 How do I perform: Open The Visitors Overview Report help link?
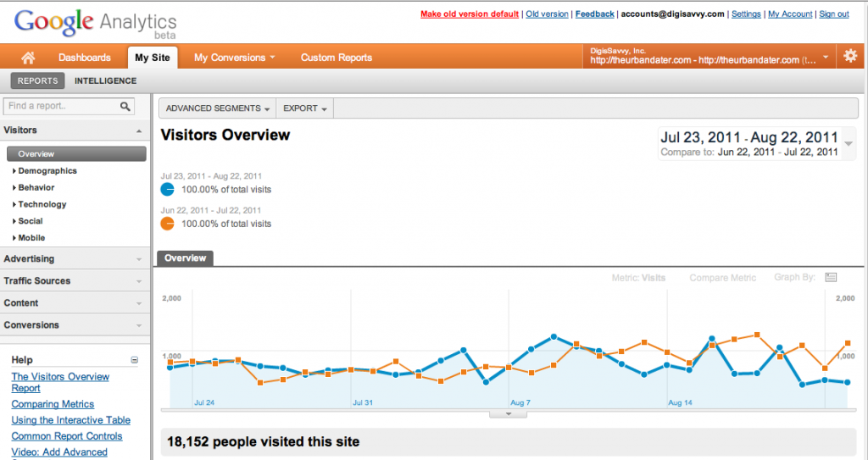pyautogui.click(x=60, y=382)
